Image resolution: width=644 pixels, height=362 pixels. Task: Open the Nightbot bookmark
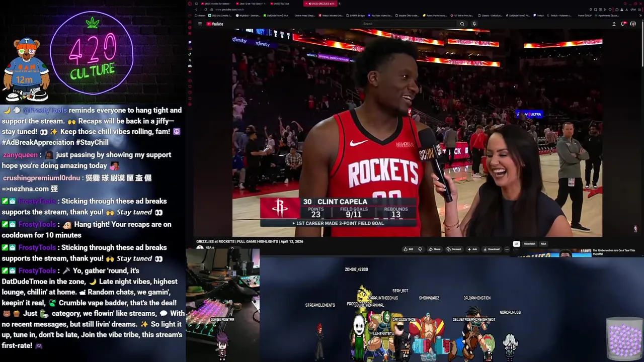coord(248,16)
